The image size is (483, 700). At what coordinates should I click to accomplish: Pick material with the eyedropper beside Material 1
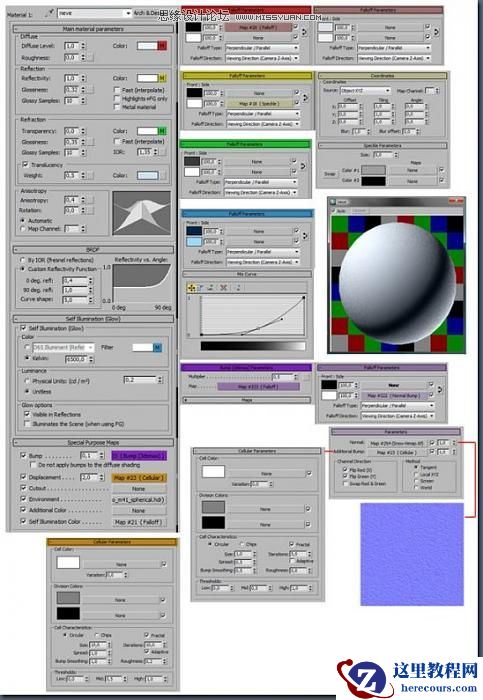click(x=48, y=14)
